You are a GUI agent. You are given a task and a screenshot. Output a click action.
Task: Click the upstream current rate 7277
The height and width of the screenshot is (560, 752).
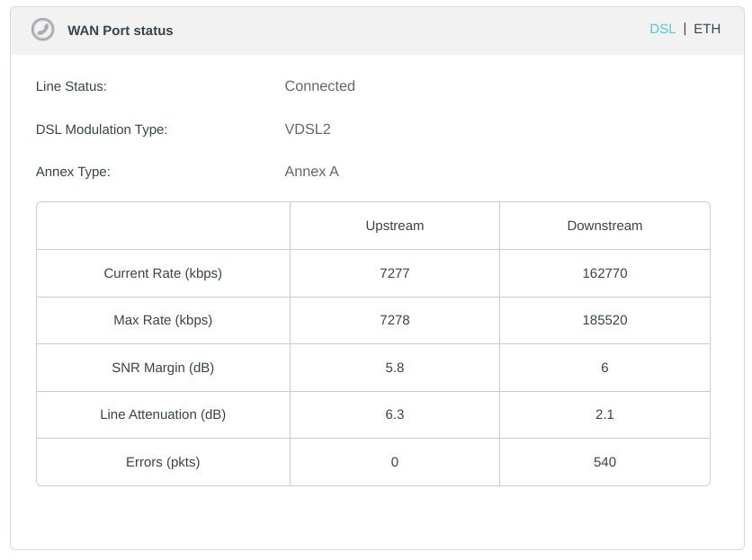pos(395,273)
